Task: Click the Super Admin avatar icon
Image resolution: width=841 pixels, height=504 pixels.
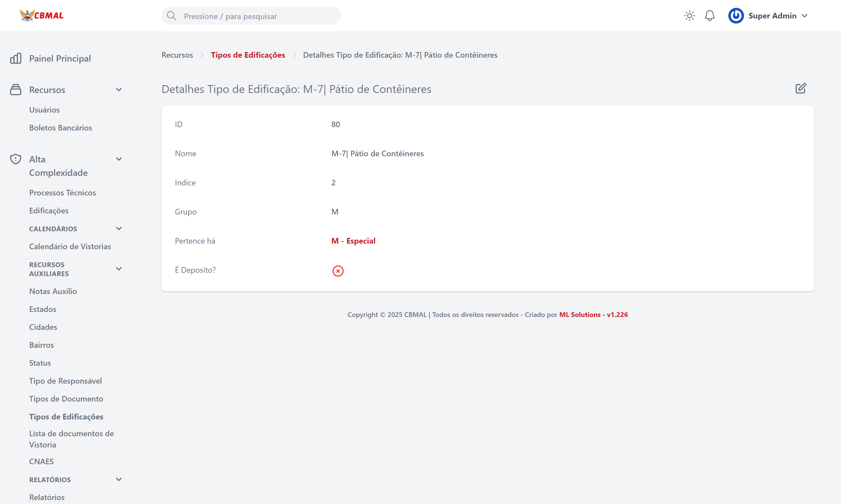Action: pos(736,16)
